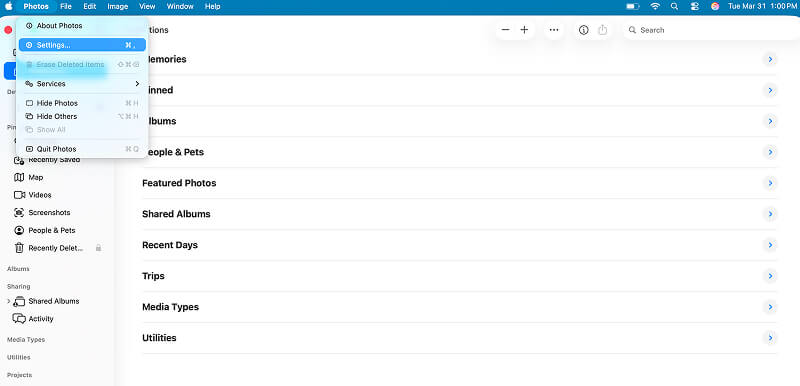Show the Info panel icon

(584, 30)
